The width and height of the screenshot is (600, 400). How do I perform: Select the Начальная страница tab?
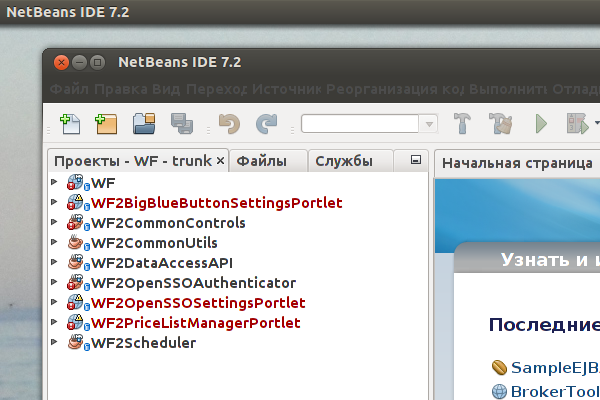point(517,163)
